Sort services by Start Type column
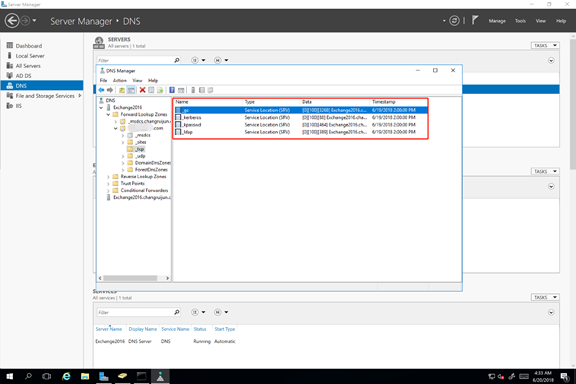Image resolution: width=576 pixels, height=384 pixels. click(224, 329)
